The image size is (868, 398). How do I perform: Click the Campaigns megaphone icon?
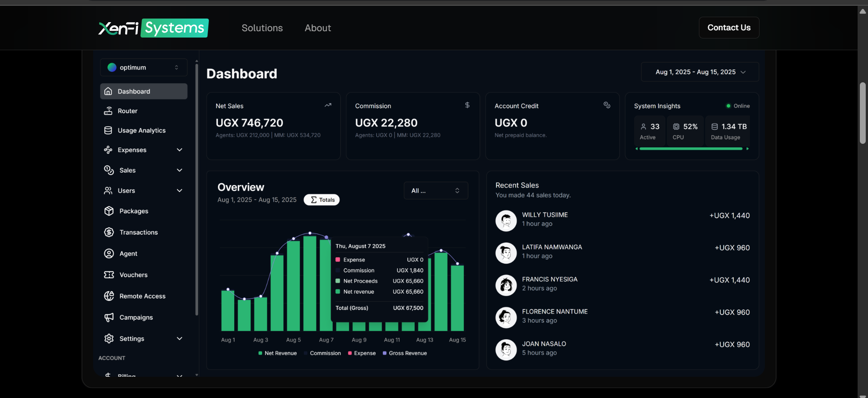click(109, 317)
